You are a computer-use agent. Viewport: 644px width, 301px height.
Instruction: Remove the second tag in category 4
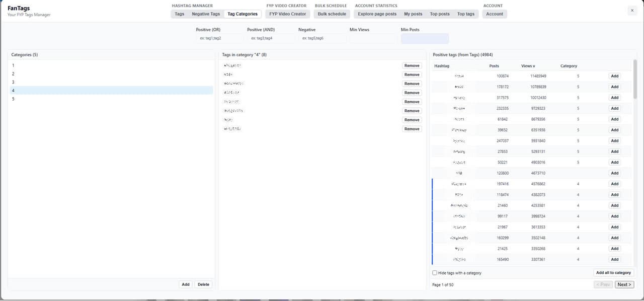coord(412,74)
